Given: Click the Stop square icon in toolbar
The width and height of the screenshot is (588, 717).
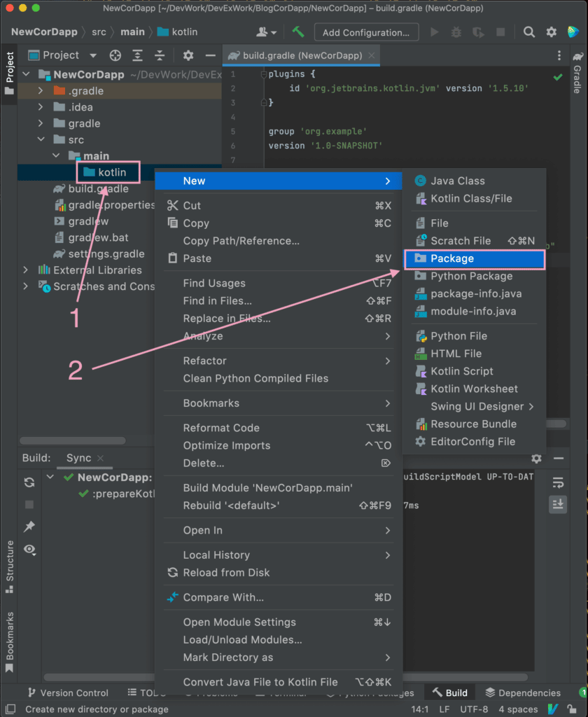Looking at the screenshot, I should pos(500,32).
